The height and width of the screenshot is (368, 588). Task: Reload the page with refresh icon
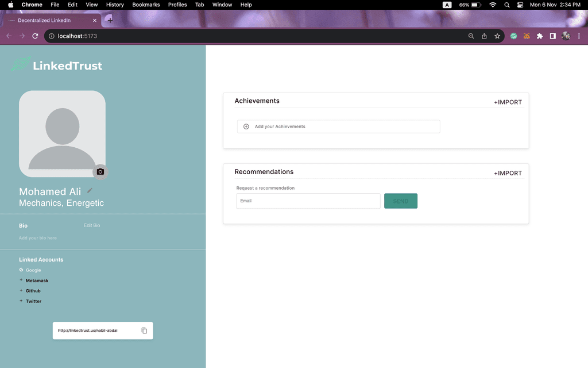[35, 36]
